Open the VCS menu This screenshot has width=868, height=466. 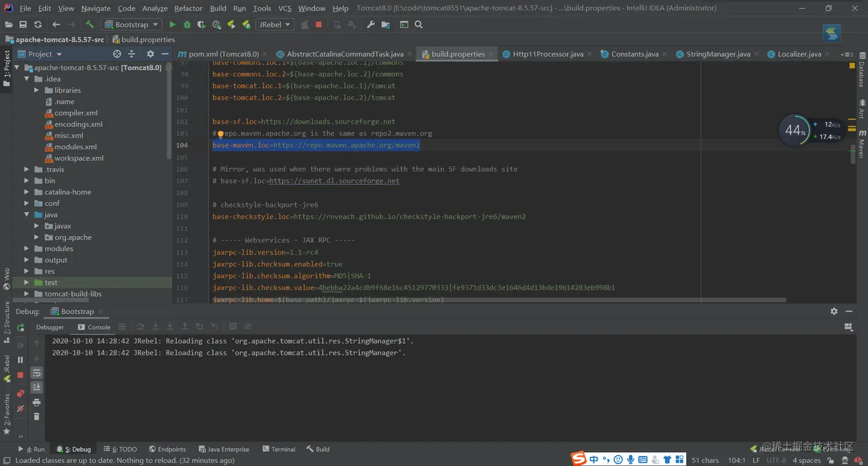coord(285,8)
